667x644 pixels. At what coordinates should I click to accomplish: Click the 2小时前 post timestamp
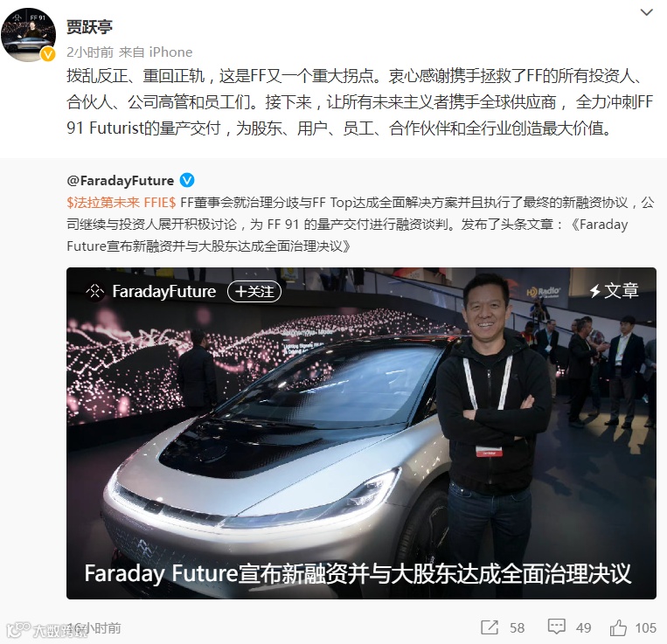(x=90, y=52)
